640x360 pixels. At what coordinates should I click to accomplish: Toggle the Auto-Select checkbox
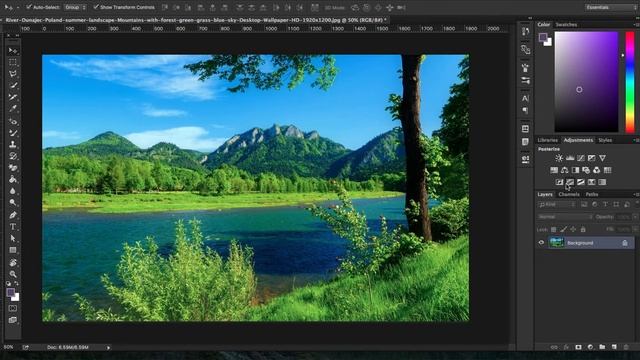click(x=29, y=7)
